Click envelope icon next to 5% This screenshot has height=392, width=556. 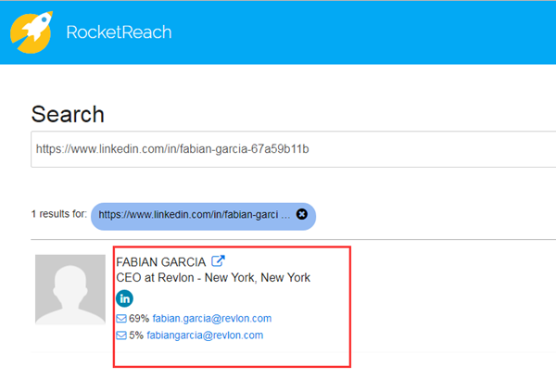(x=120, y=335)
